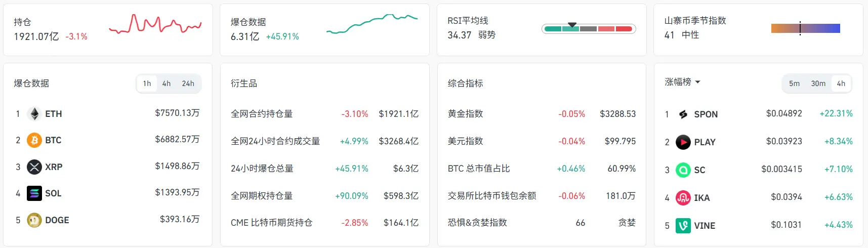This screenshot has height=248, width=868.
Task: Open the 全网合约持仓量 row
Action: coord(324,114)
